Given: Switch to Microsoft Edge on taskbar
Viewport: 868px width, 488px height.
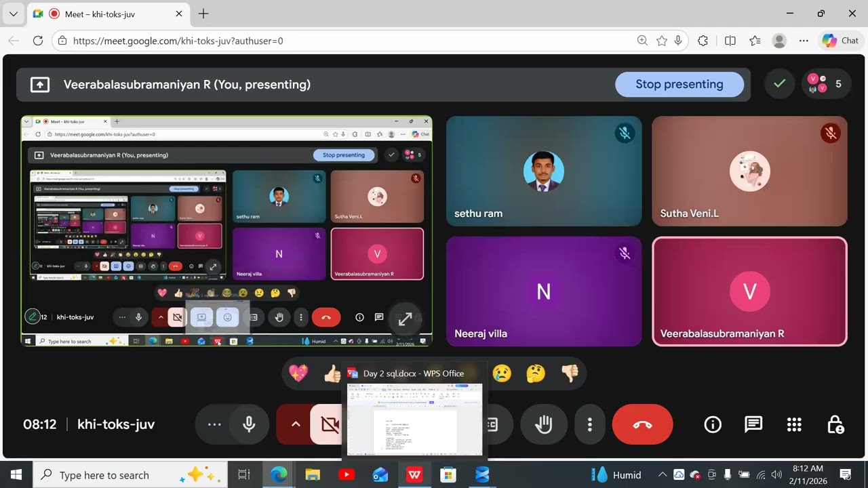Looking at the screenshot, I should click(x=279, y=474).
